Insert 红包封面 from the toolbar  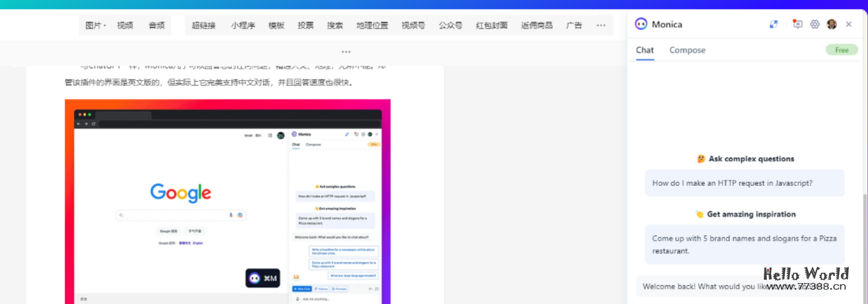[492, 25]
